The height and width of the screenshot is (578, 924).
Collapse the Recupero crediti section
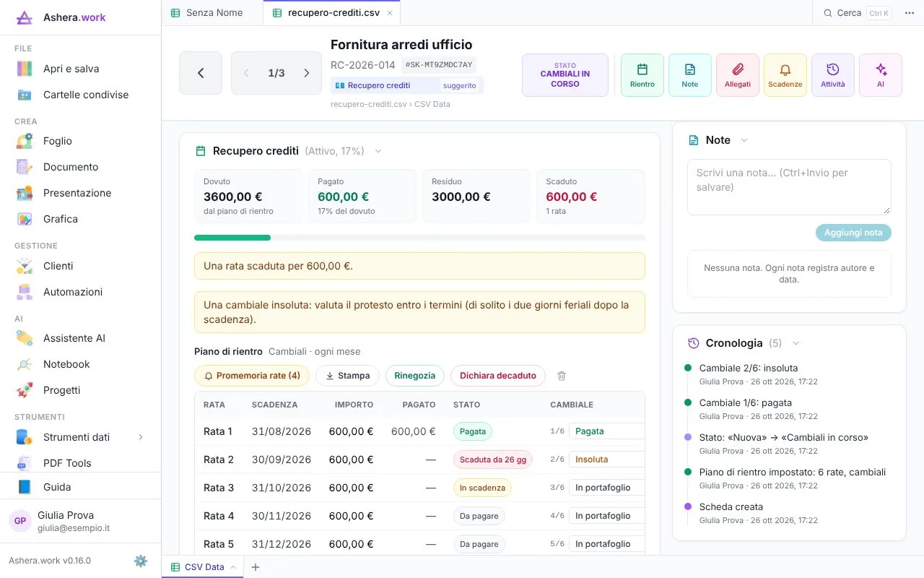[378, 151]
